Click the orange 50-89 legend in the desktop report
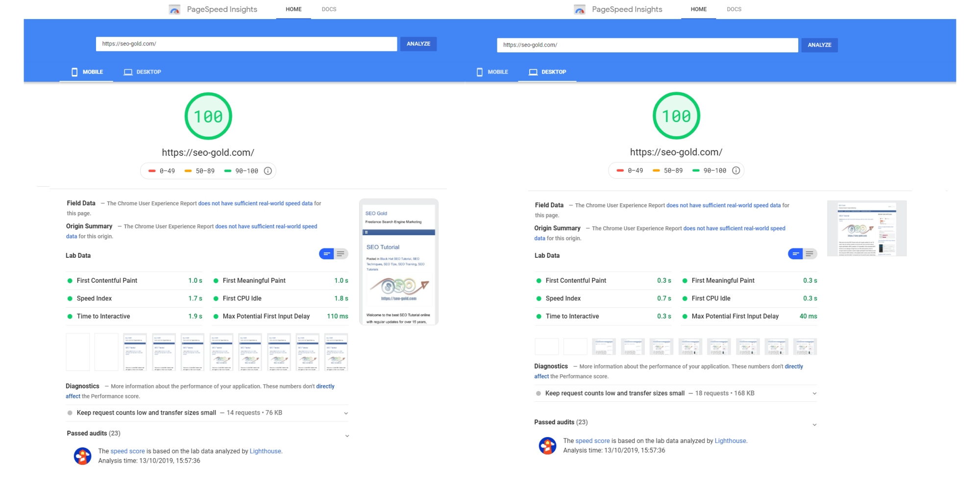 pos(668,171)
